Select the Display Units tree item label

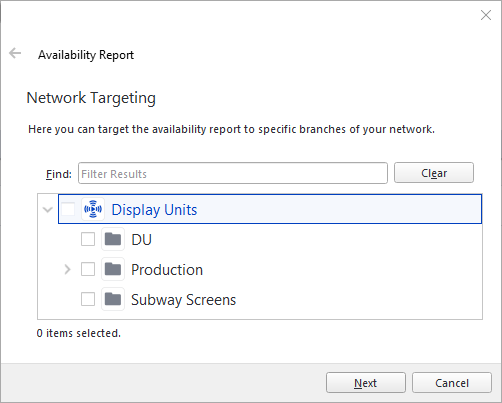154,210
